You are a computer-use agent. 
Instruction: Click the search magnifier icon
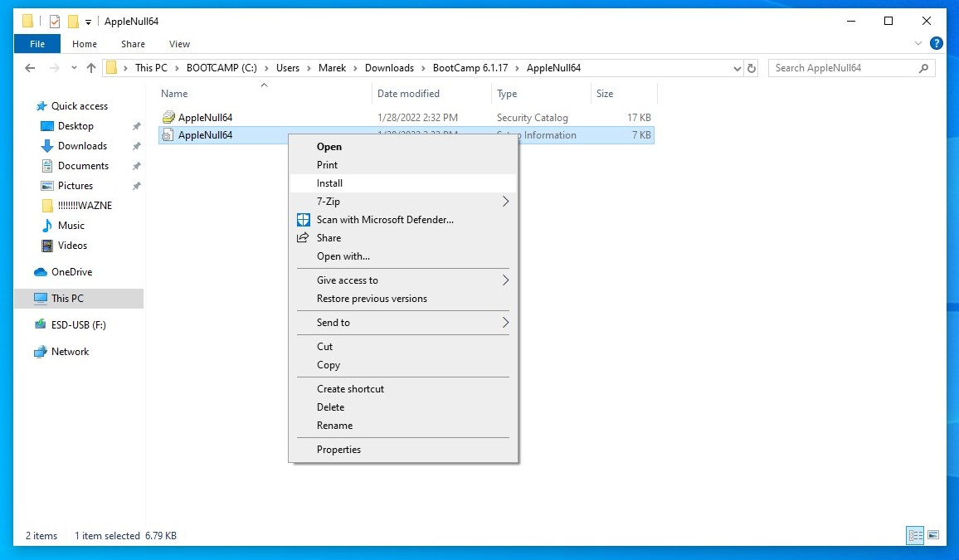923,68
